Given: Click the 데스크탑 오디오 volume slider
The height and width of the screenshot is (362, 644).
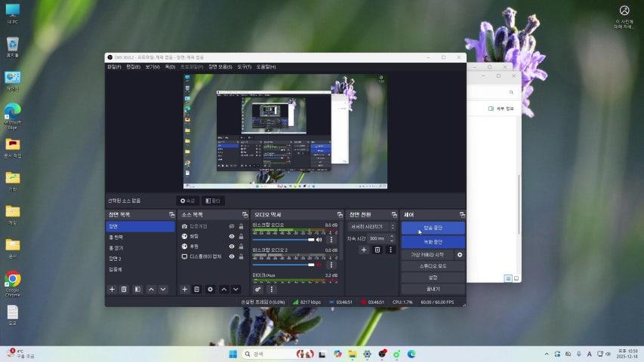Looking at the screenshot, I should (x=283, y=240).
